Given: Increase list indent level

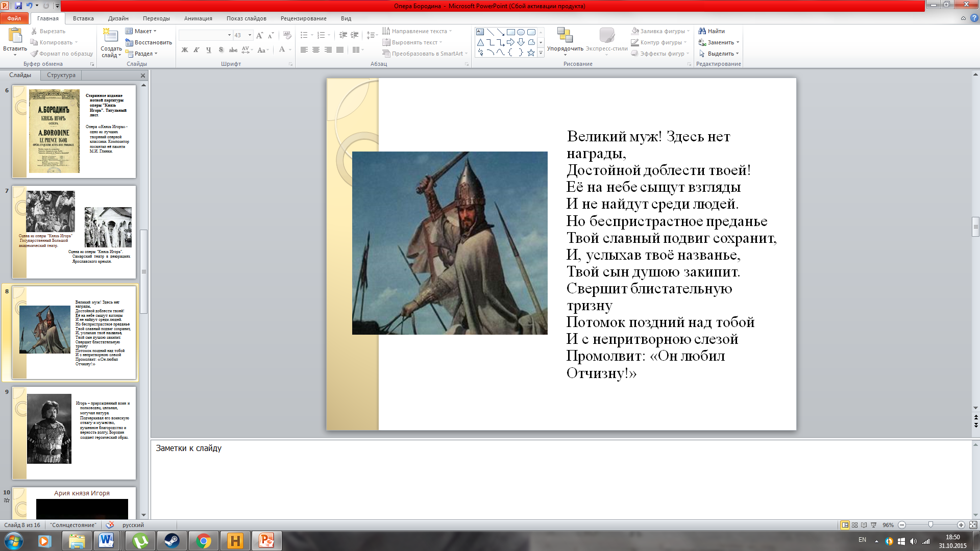Looking at the screenshot, I should 355,35.
